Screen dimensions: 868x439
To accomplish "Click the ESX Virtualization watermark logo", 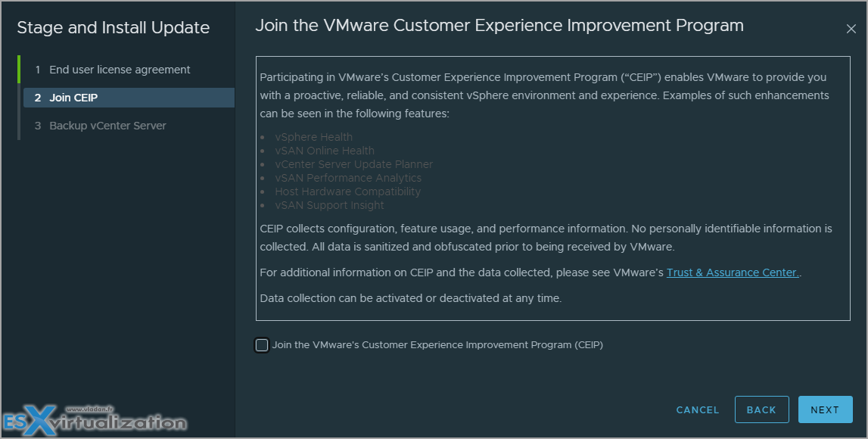I will coord(94,419).
